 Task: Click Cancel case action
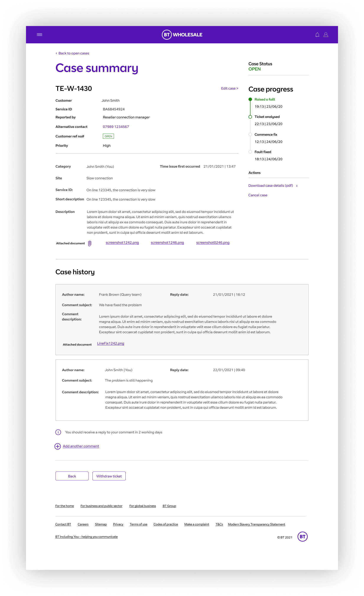(258, 195)
